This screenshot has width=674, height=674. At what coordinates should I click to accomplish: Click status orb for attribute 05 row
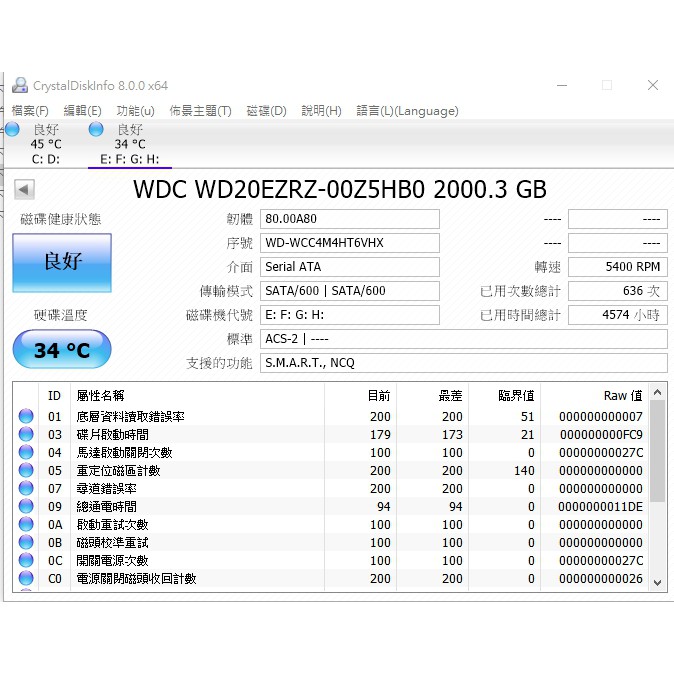coord(26,471)
